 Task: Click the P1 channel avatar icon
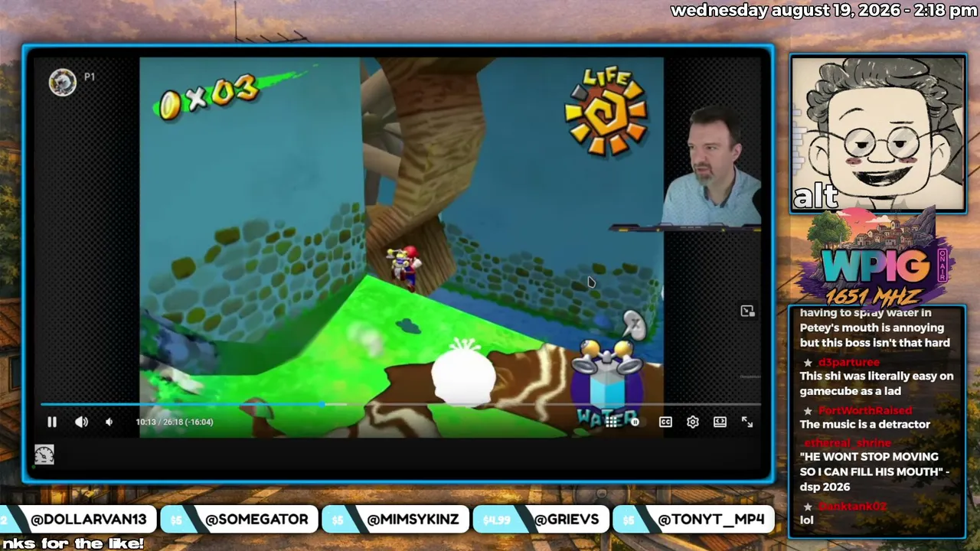62,82
